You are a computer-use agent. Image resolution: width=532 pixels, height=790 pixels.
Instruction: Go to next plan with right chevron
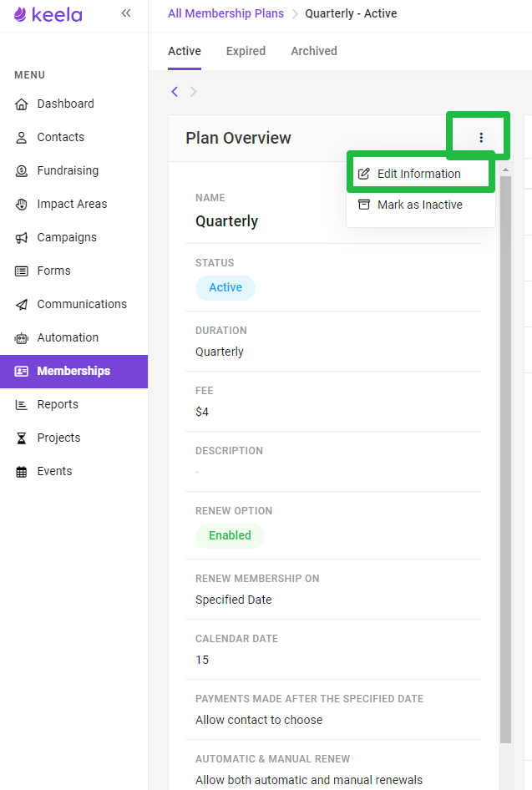click(x=193, y=92)
